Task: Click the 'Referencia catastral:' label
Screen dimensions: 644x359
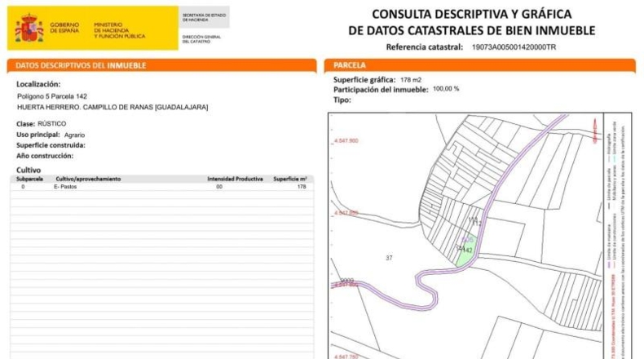Action: [x=424, y=47]
